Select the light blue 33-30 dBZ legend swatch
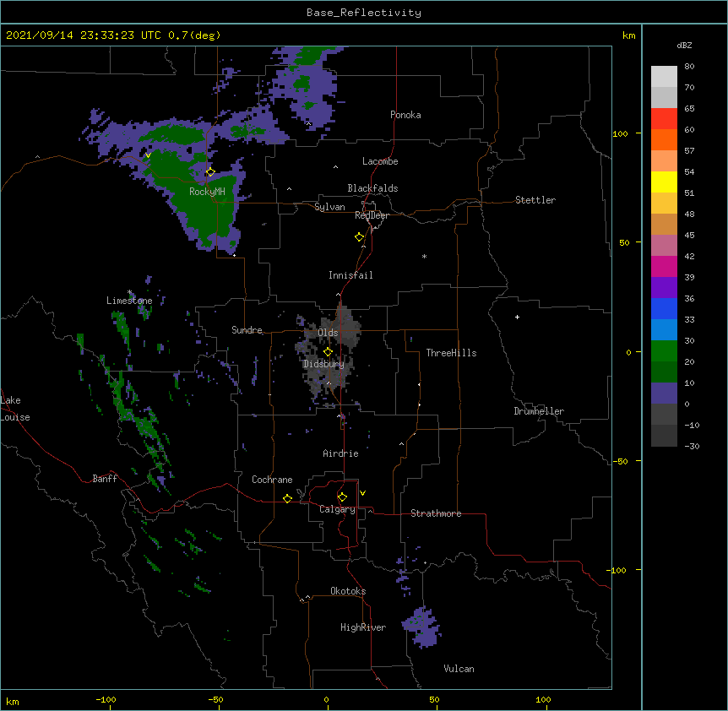 (664, 329)
